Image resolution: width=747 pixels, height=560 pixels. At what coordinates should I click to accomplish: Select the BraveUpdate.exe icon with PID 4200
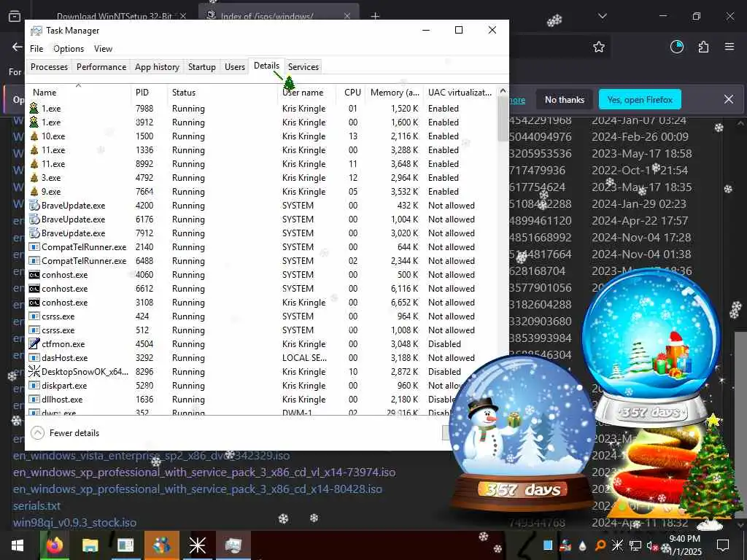[34, 205]
